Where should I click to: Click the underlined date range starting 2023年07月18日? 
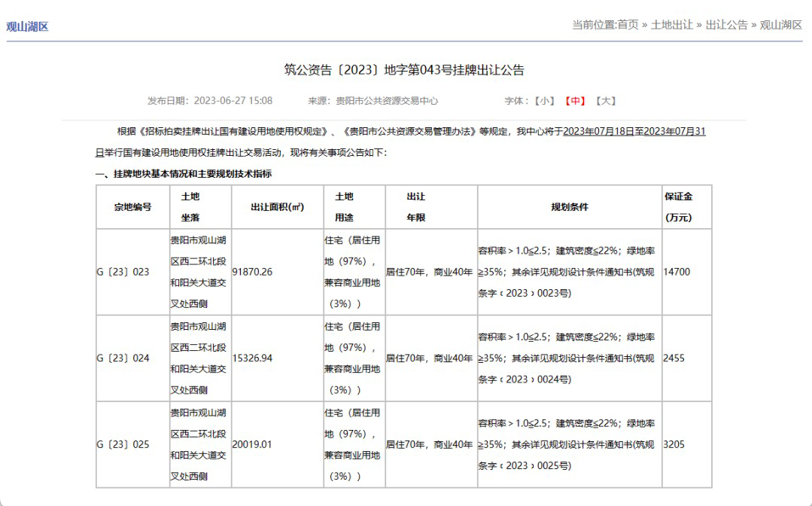click(x=634, y=132)
